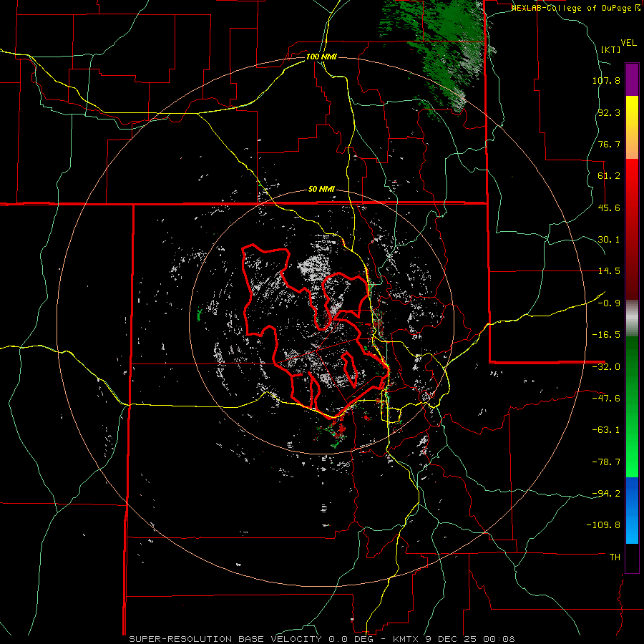This screenshot has width=644, height=644.
Task: Click the TH label on legend
Action: [615, 557]
